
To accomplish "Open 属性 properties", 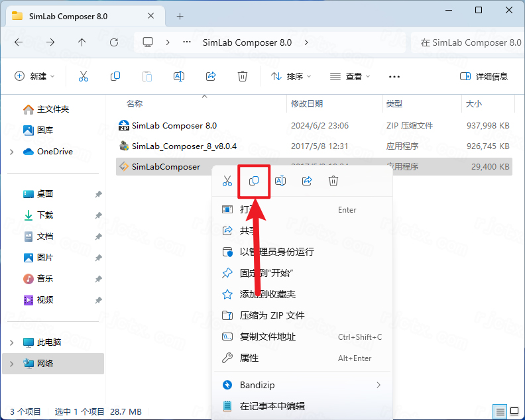I will (302, 358).
